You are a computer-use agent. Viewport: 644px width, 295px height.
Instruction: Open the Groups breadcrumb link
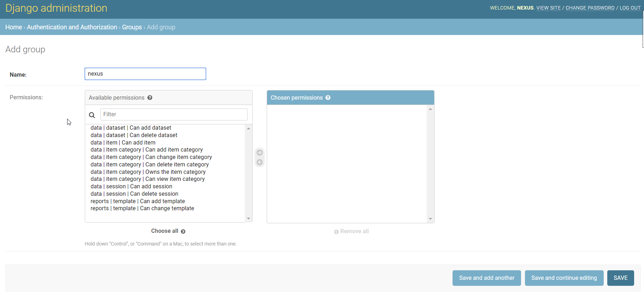coord(132,27)
